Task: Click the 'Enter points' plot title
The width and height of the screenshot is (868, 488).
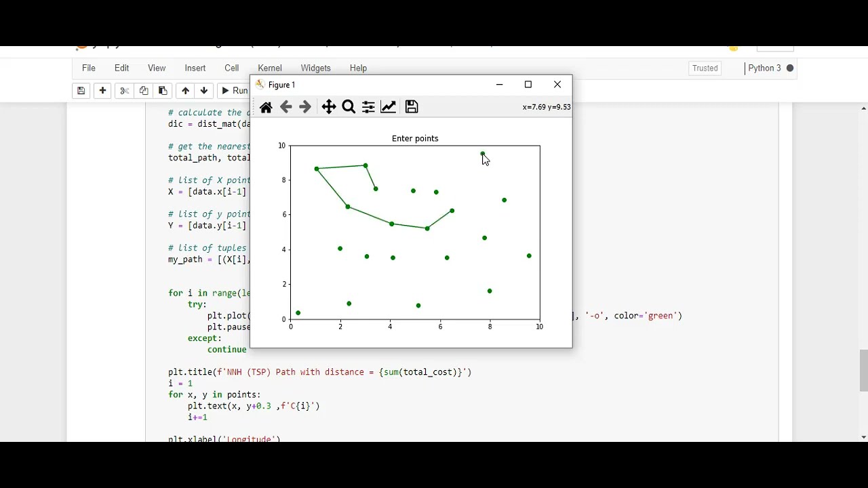Action: (415, 138)
